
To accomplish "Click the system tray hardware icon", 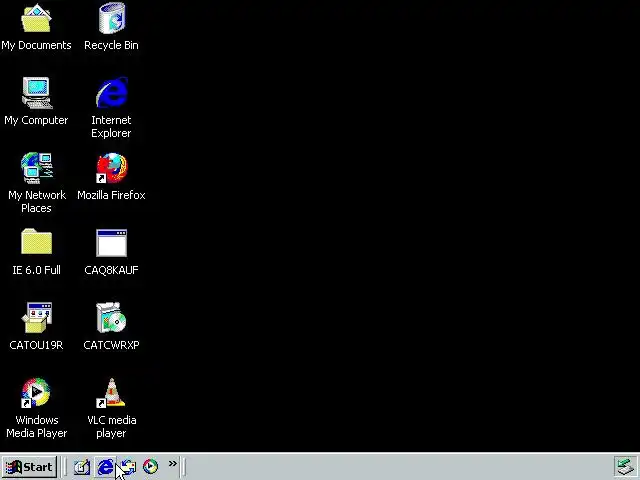I will pyautogui.click(x=625, y=467).
